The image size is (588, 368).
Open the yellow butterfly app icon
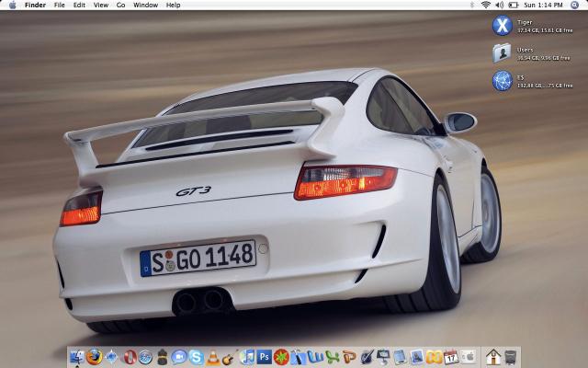pos(435,357)
